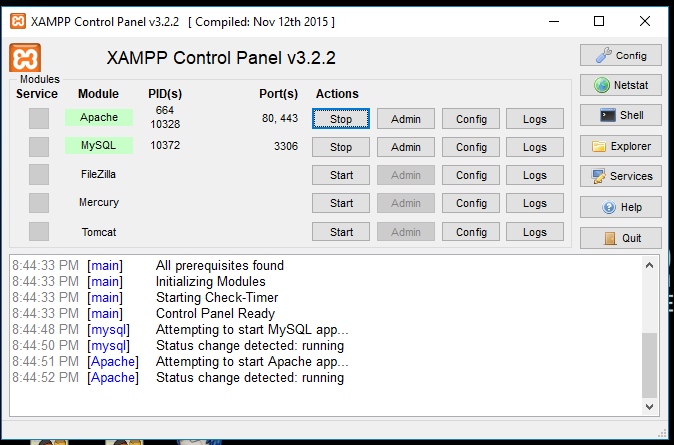674x445 pixels.
Task: Click the green MySQL module label
Action: tap(99, 145)
